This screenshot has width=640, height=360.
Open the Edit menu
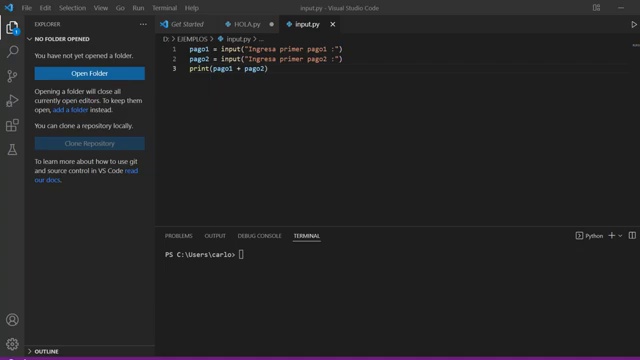(x=45, y=8)
